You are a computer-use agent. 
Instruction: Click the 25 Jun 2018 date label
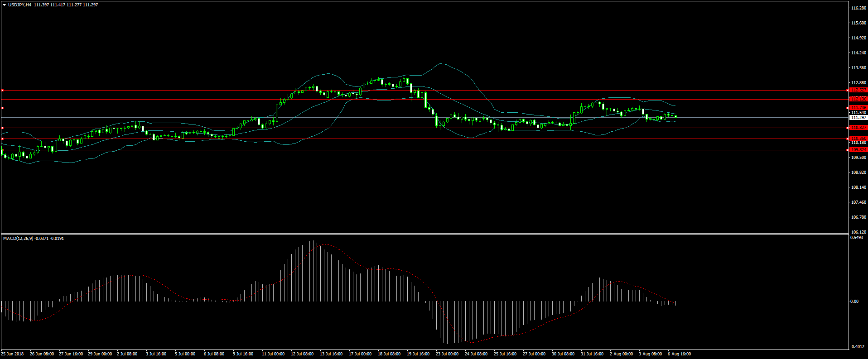point(12,354)
